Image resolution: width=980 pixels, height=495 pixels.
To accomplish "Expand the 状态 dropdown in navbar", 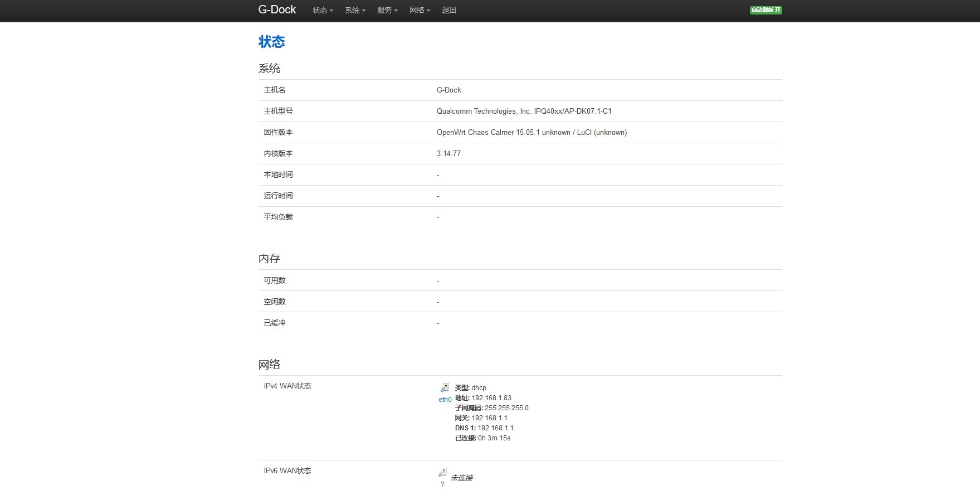I will point(323,10).
